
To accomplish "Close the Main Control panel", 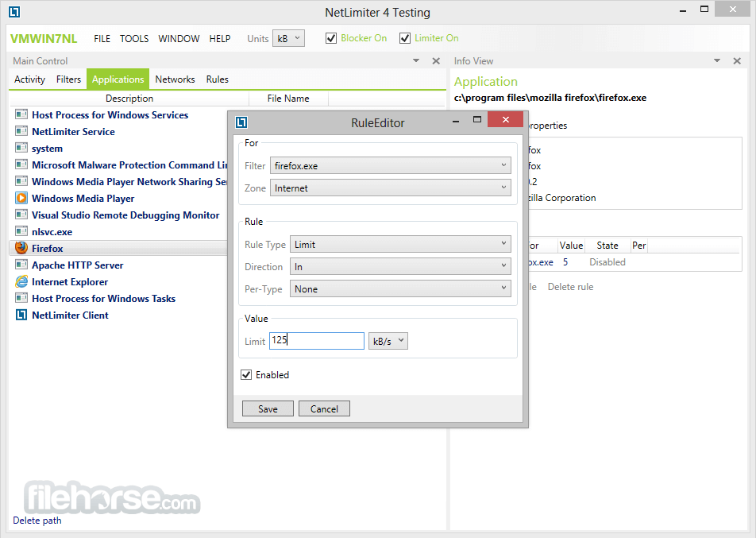I will coord(436,61).
